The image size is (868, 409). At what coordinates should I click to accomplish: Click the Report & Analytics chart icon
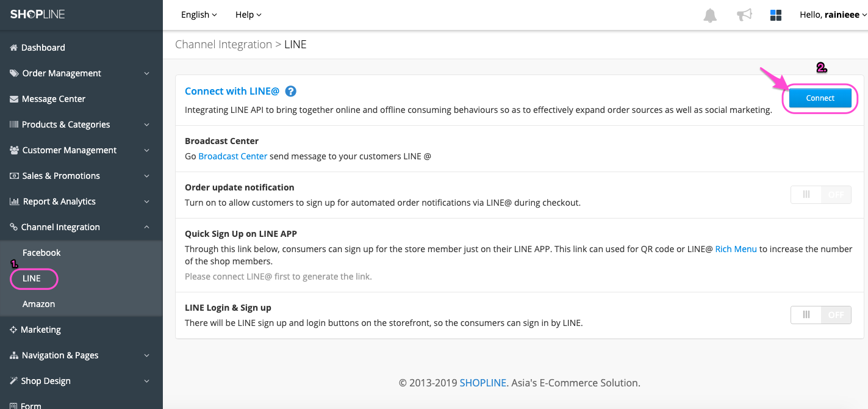click(15, 201)
